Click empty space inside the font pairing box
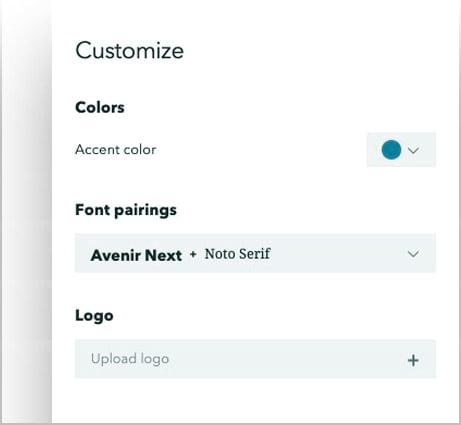461x425 pixels. pyautogui.click(x=337, y=254)
